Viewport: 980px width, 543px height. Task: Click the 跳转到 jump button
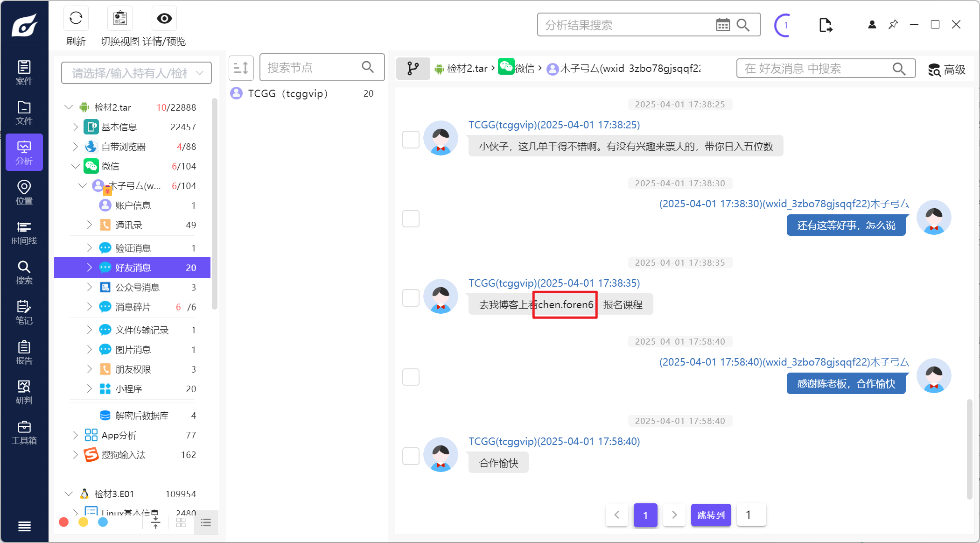point(710,515)
